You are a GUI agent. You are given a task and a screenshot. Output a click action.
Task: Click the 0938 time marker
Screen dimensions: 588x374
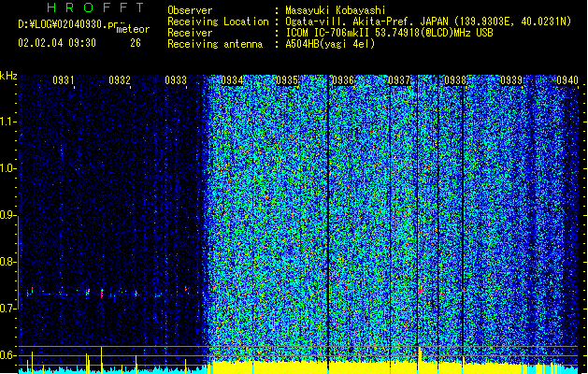click(455, 80)
